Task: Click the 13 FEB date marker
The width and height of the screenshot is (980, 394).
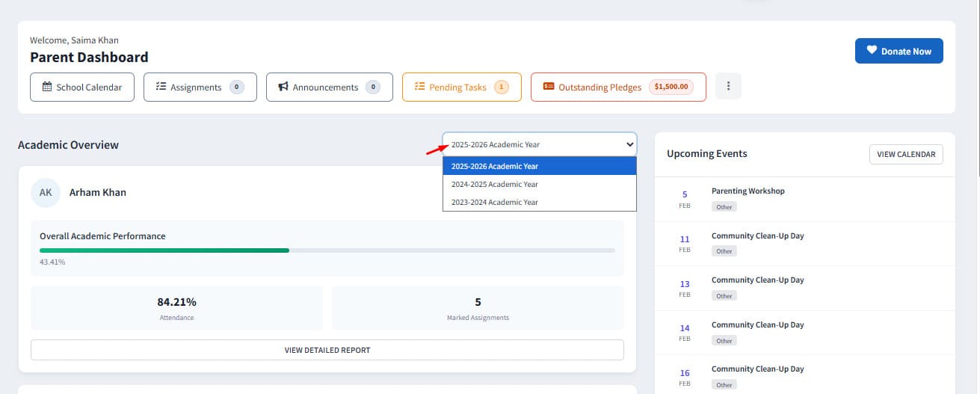Action: [x=685, y=289]
